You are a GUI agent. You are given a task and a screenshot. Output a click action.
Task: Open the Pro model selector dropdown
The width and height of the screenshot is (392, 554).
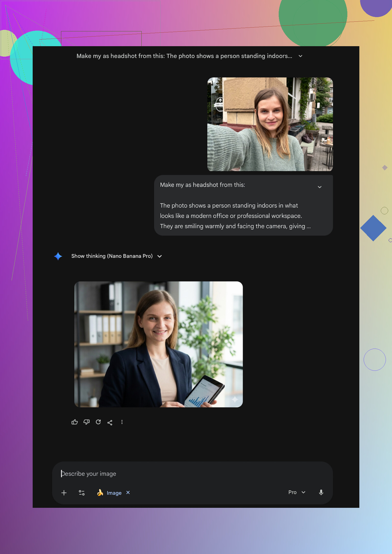coord(297,492)
